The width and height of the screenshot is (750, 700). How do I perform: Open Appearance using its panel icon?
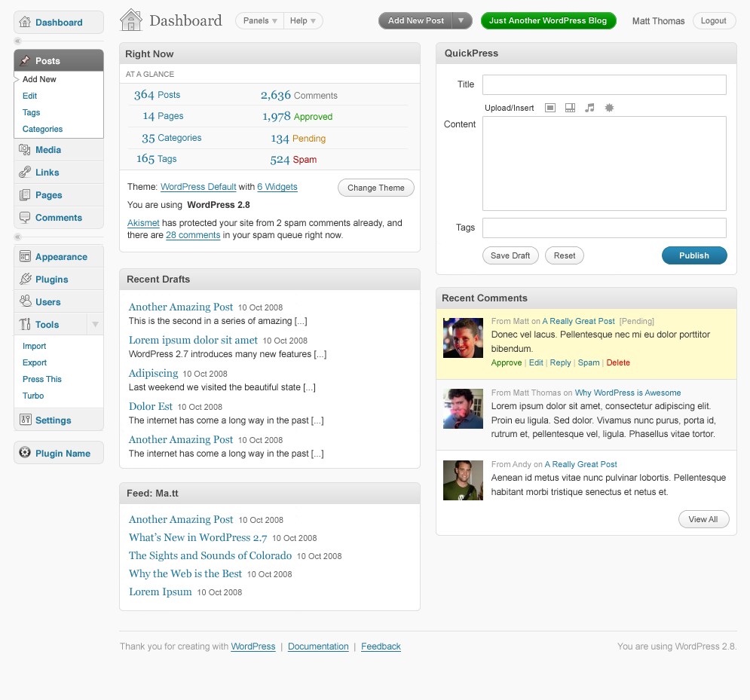coord(25,256)
